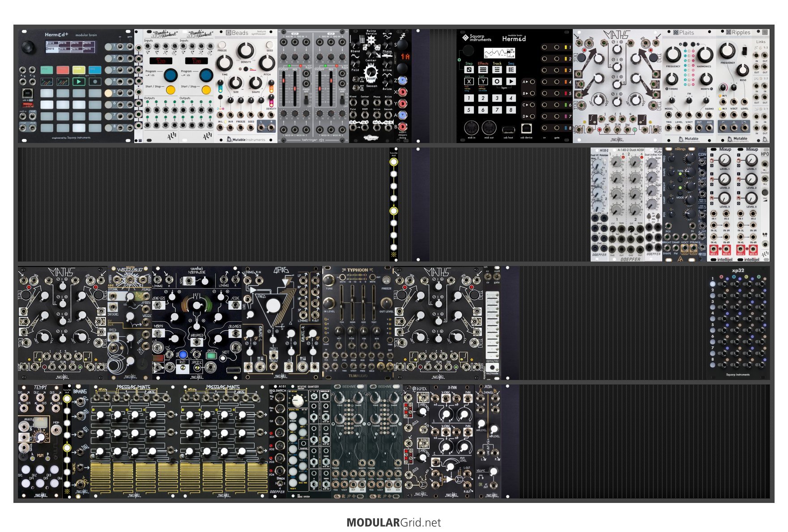Click the Intuitive Quantizer module
Image resolution: width=788 pixels, height=532 pixels.
[x=309, y=441]
